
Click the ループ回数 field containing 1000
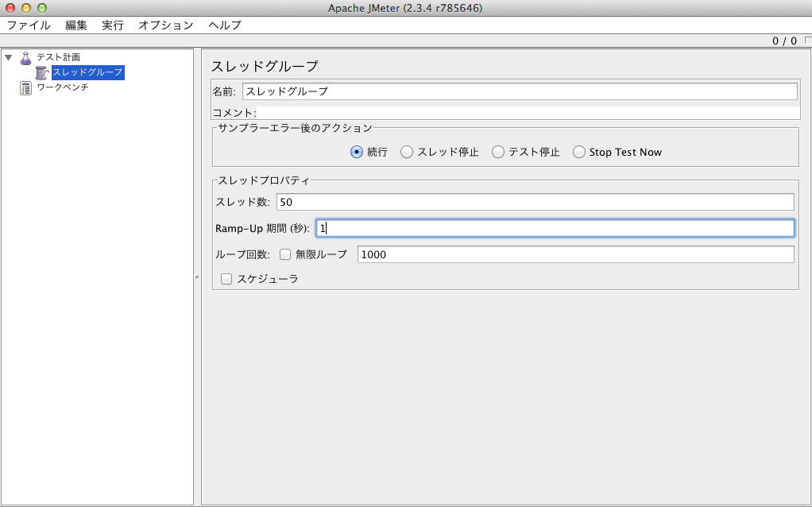coord(575,254)
